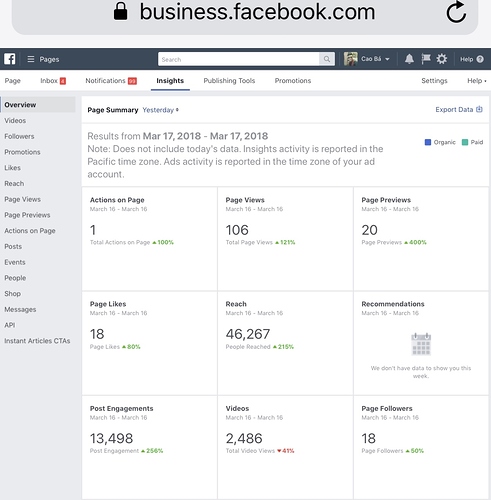Click the flag icon in top bar
Screen dimensions: 491x500
[426, 59]
